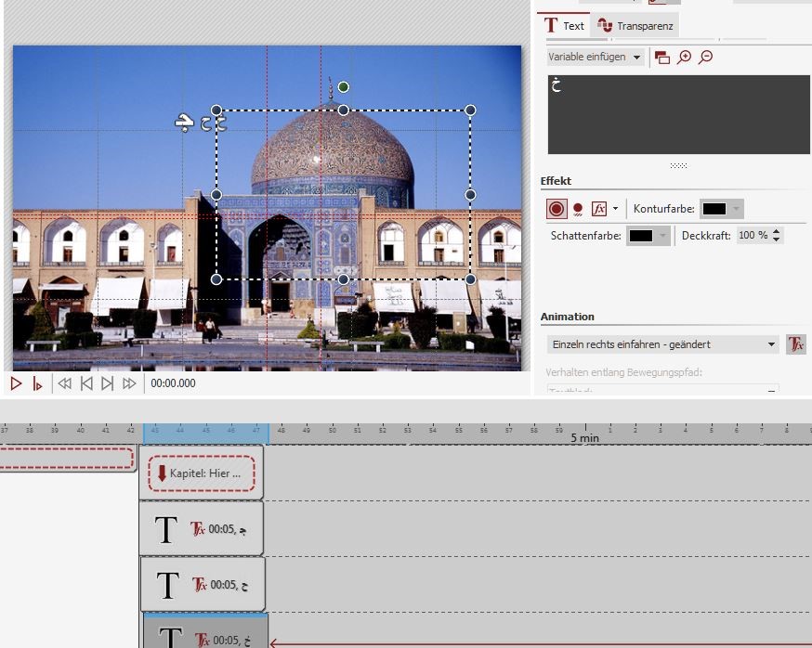Image resolution: width=812 pixels, height=648 pixels.
Task: Click the text window icon beside Variable einfügen
Action: 662,58
